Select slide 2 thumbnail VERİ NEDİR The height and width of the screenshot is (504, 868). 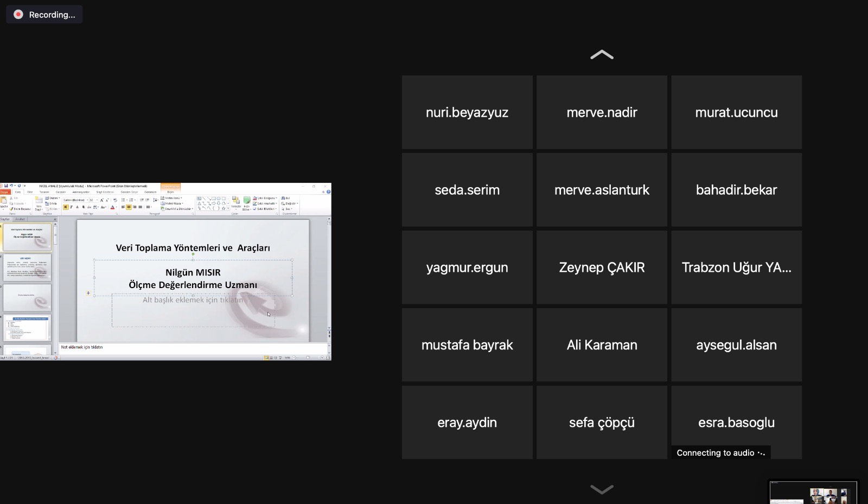coord(27,267)
